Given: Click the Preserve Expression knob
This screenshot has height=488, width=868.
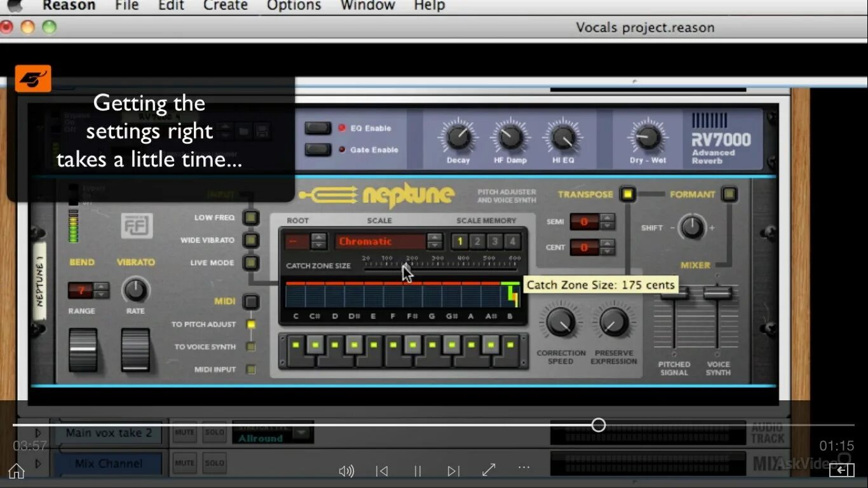Looking at the screenshot, I should click(614, 323).
